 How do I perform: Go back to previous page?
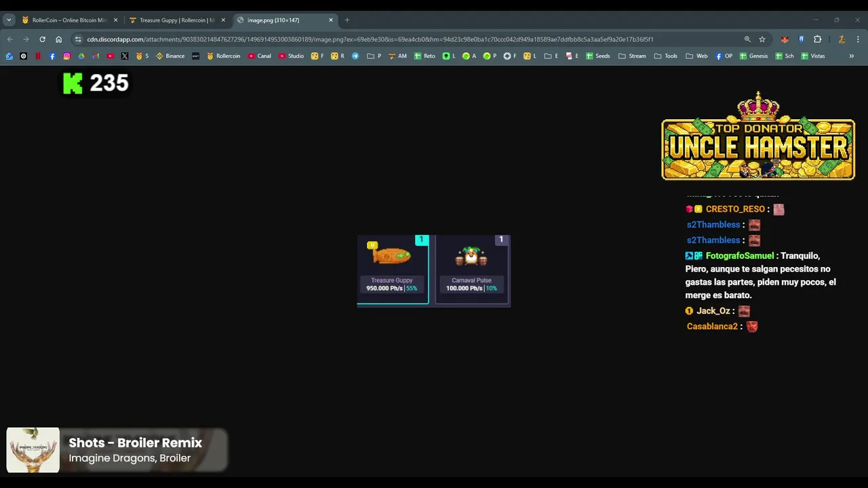(9, 39)
